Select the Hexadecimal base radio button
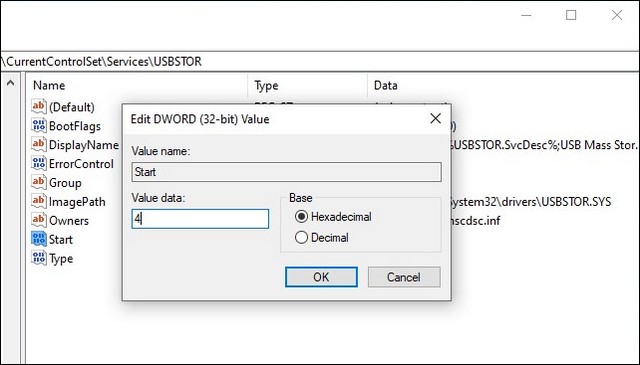Viewport: 640px width, 365px height. (301, 216)
